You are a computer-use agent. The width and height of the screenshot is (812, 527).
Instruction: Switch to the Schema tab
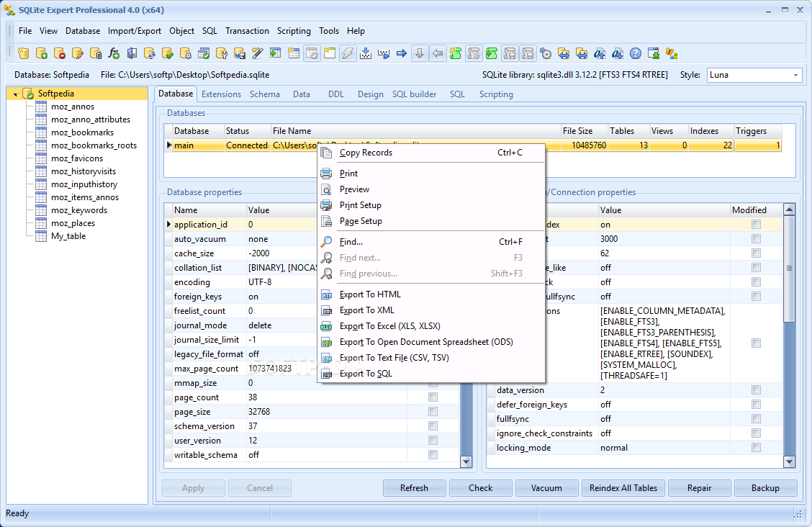pos(265,94)
